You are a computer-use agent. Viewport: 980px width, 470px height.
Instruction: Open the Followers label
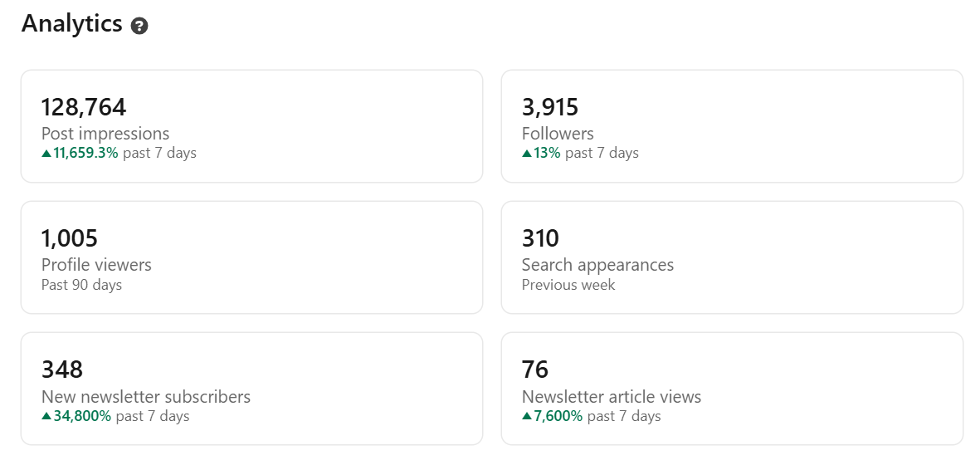pos(558,134)
